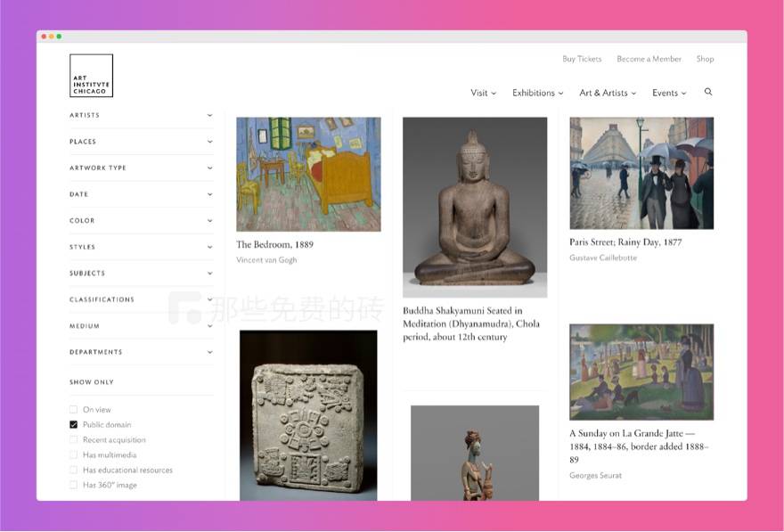Enable the On view checkbox
This screenshot has height=532, width=784.
coord(74,410)
